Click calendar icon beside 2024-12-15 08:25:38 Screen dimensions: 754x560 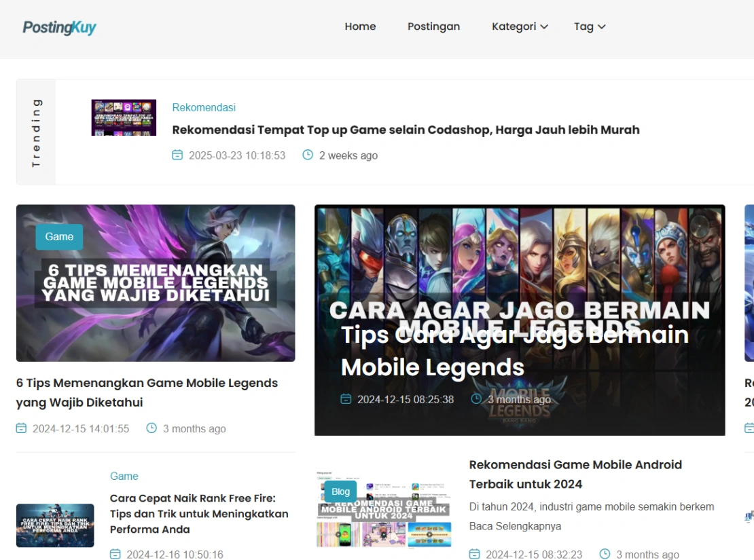click(346, 399)
